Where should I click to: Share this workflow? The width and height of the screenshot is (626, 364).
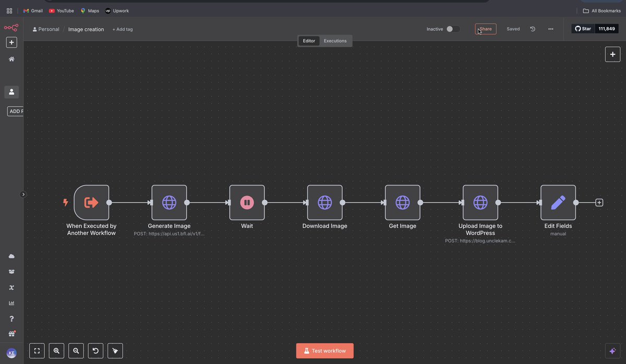tap(485, 29)
